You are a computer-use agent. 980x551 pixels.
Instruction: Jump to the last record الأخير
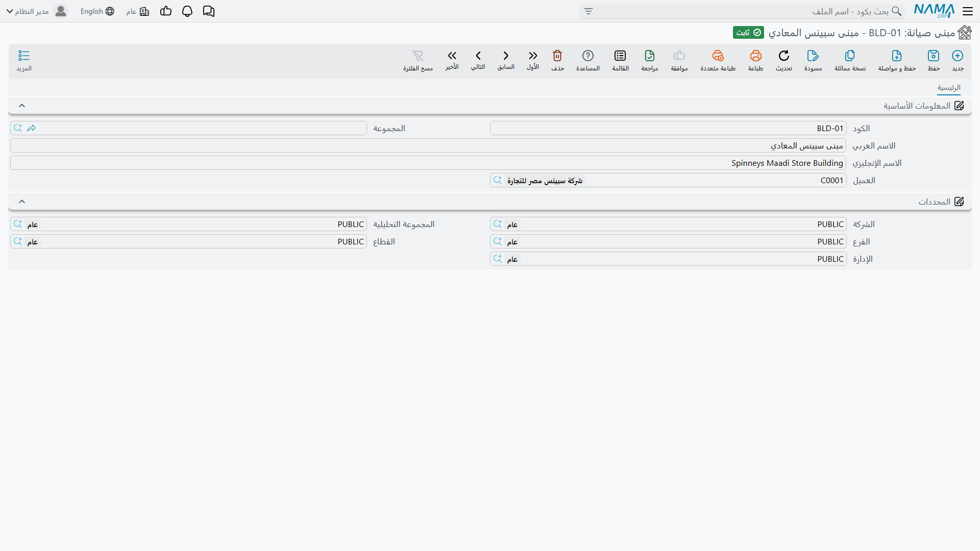pos(452,60)
